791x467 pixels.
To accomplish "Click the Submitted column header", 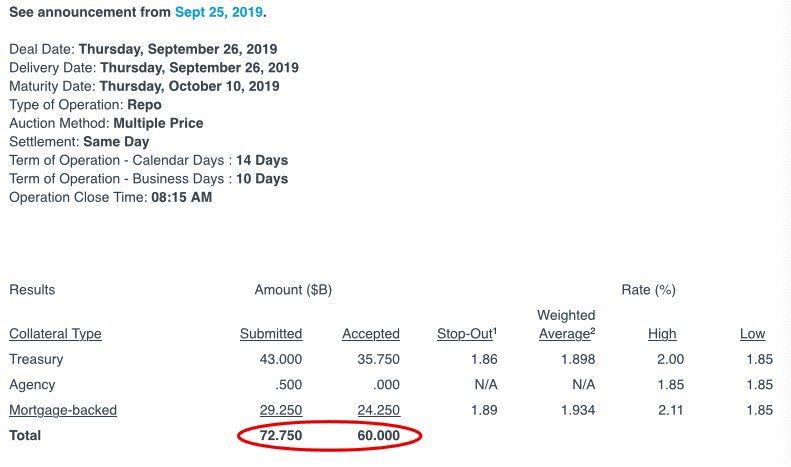I will tap(271, 334).
